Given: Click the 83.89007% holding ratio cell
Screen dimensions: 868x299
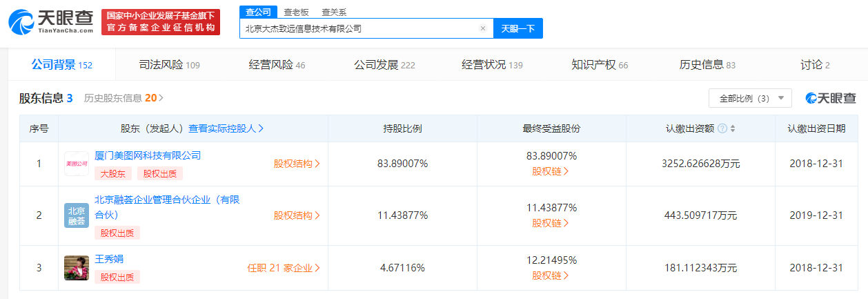Looking at the screenshot, I should pos(402,164).
